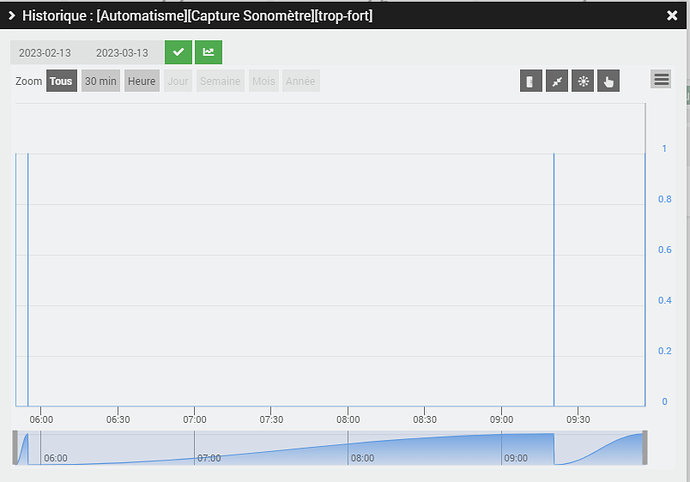
Task: Click the green checkmark validate button
Action: (x=178, y=53)
